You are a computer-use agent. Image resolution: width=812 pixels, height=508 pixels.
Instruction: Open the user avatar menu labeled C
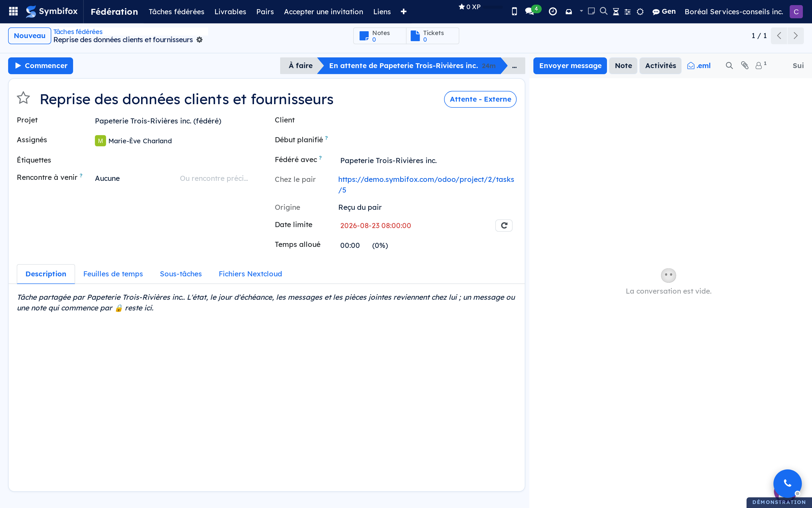pyautogui.click(x=796, y=12)
